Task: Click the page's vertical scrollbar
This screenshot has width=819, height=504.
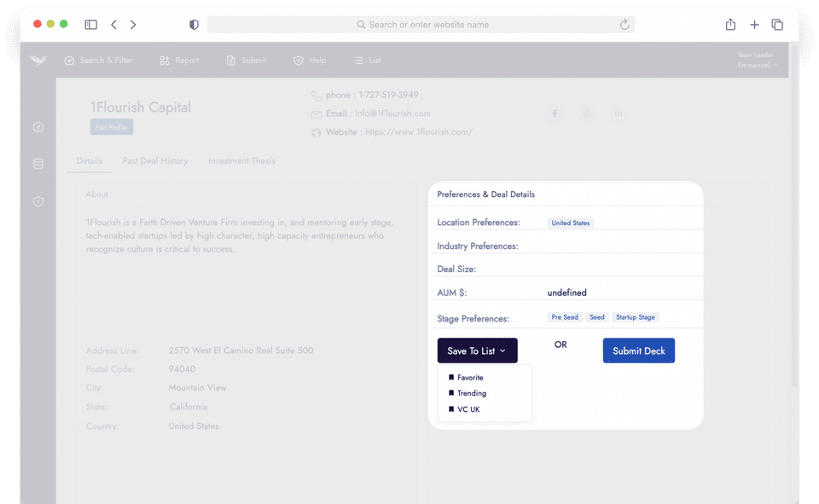Action: pyautogui.click(x=794, y=215)
